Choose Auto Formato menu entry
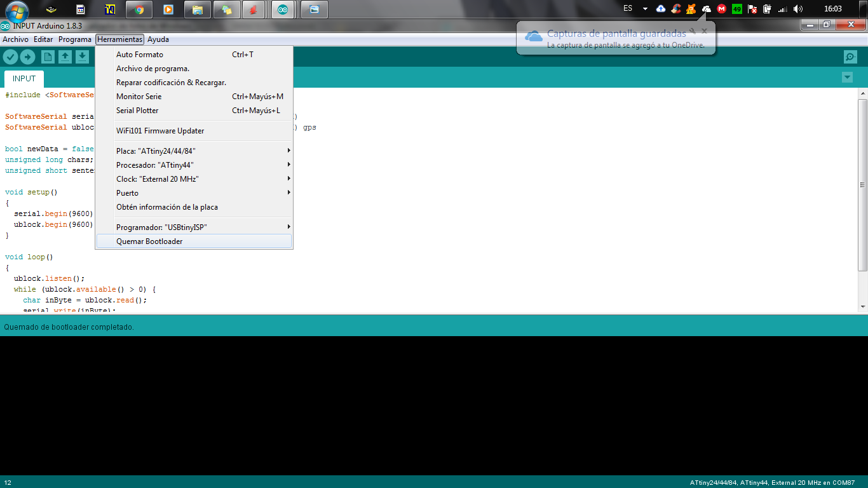The height and width of the screenshot is (488, 868). point(194,55)
